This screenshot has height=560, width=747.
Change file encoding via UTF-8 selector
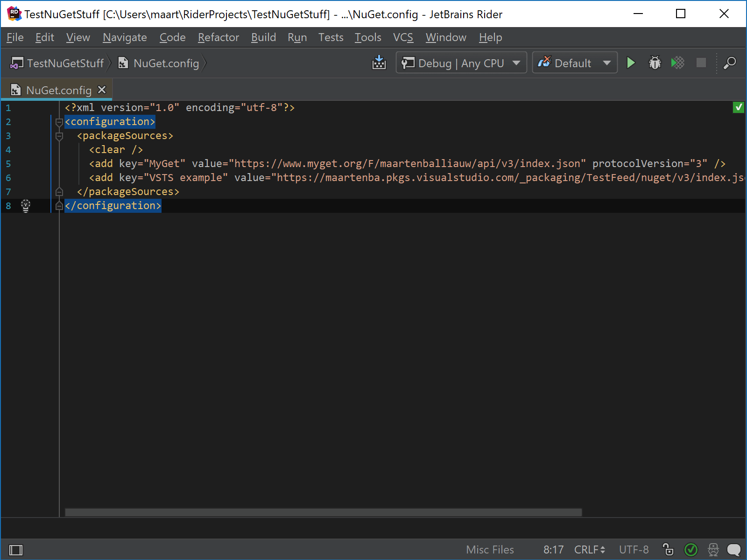pyautogui.click(x=634, y=550)
